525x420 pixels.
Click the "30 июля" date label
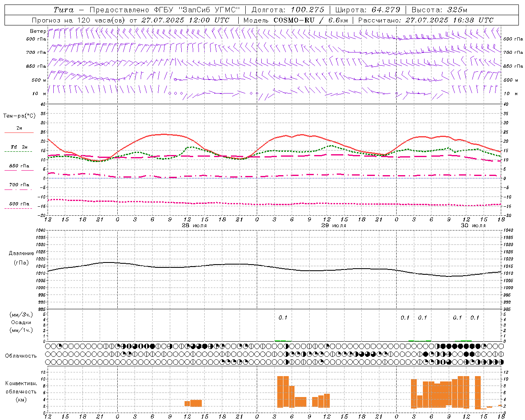coord(473,226)
